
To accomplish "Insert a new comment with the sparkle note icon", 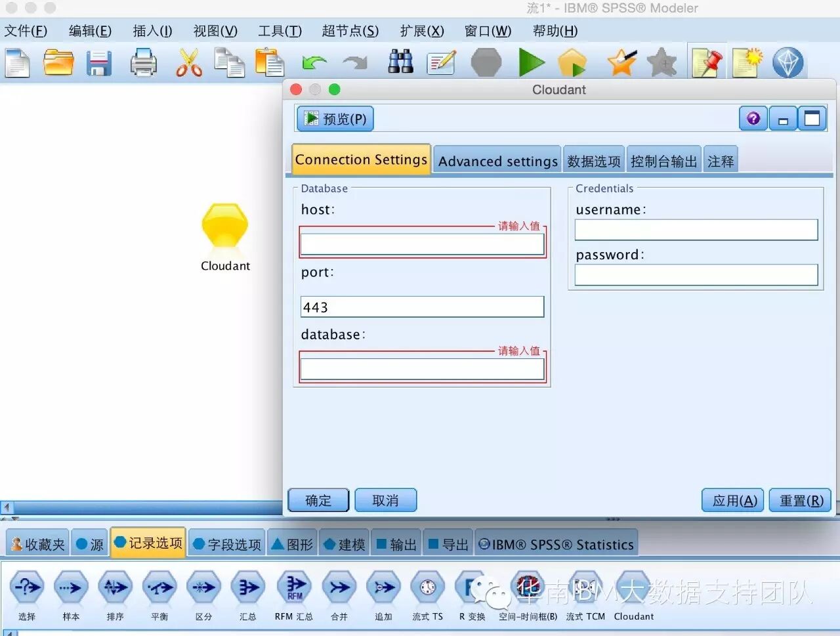I will 747,63.
